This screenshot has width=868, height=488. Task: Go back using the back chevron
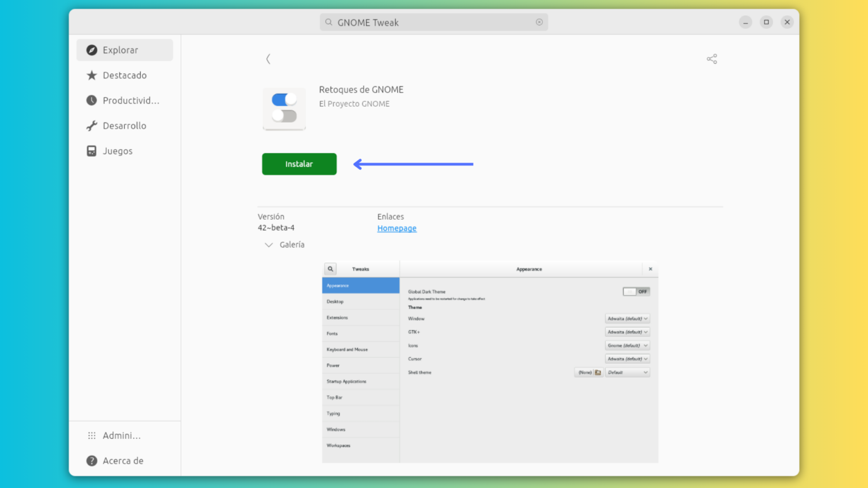268,59
